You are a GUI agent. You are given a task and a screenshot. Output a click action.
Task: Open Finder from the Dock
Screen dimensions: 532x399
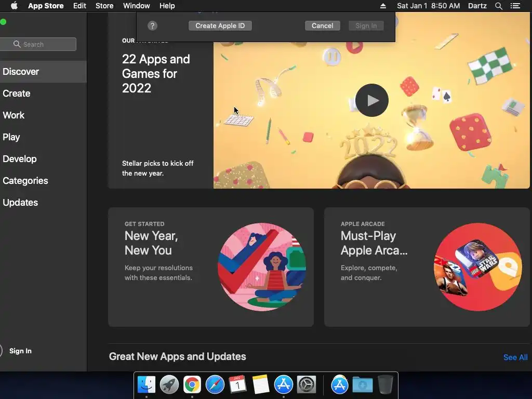tap(146, 385)
